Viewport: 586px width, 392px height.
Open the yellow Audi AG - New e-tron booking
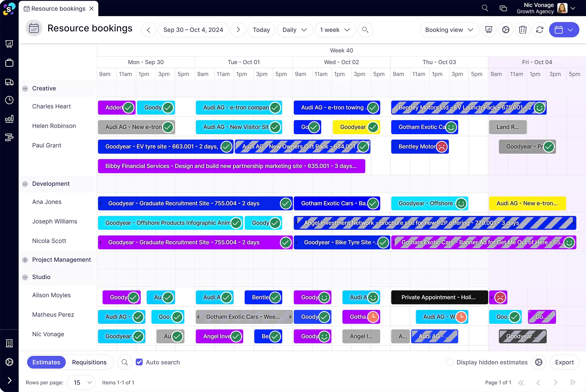coord(527,203)
